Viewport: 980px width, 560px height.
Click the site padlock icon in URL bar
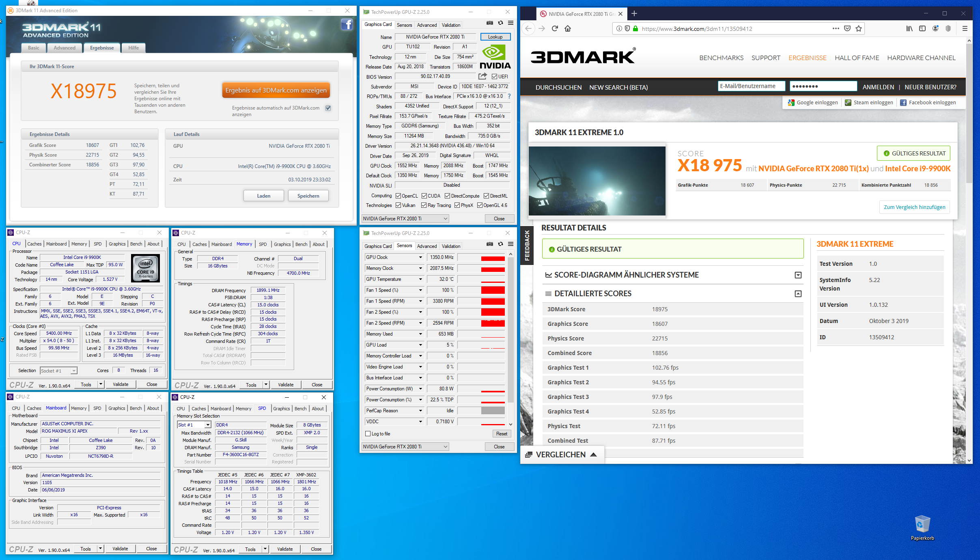click(x=636, y=28)
